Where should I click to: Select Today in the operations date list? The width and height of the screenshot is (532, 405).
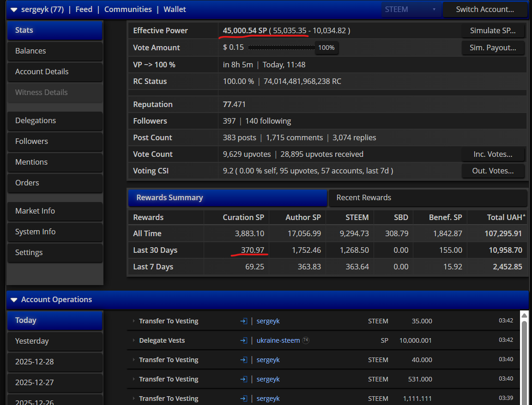point(55,320)
